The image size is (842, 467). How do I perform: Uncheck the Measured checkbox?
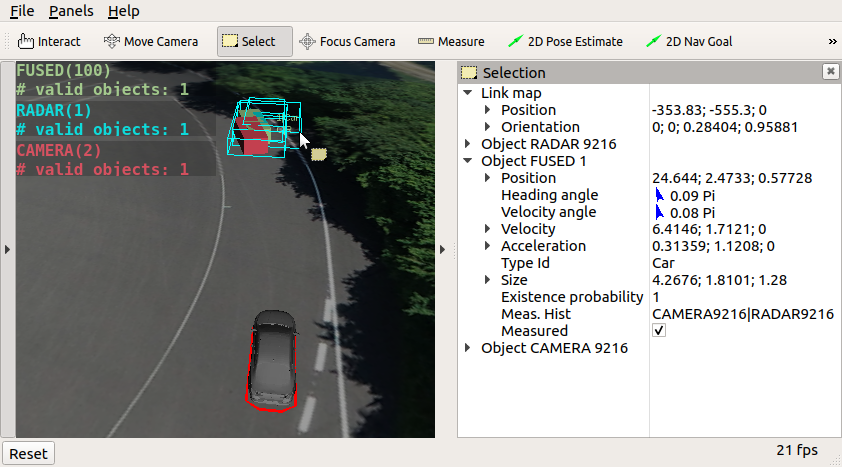point(659,330)
